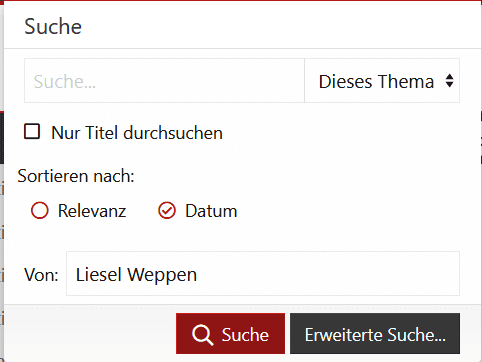Screen dimensions: 482x362
Task: Click the Datum label text
Action: point(211,211)
